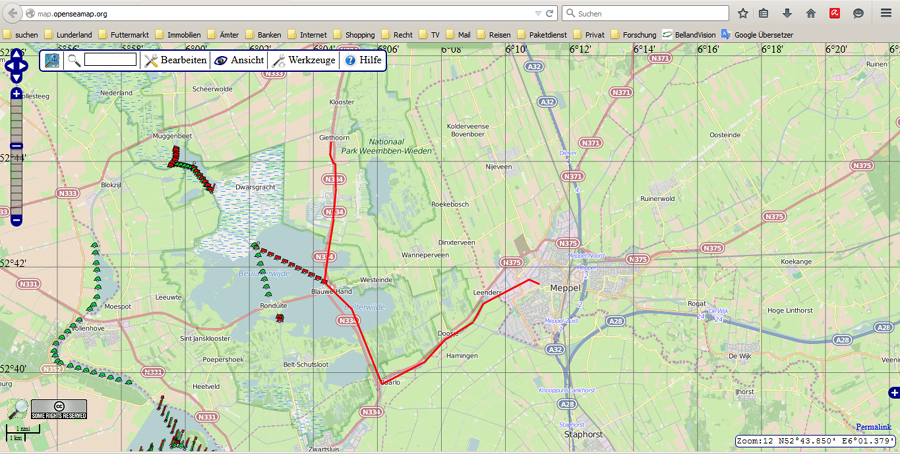Zoom out using the minus button
900x454 pixels.
(16, 220)
